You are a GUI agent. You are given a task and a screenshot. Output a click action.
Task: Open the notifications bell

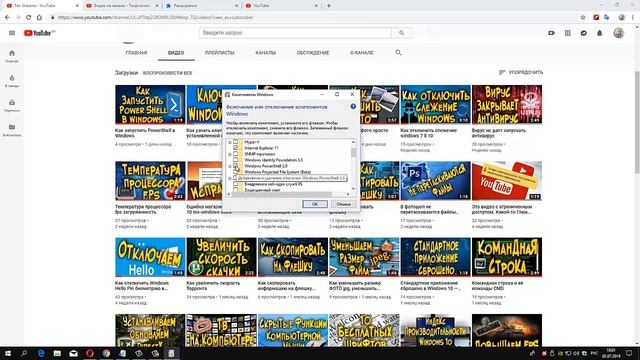[x=600, y=33]
